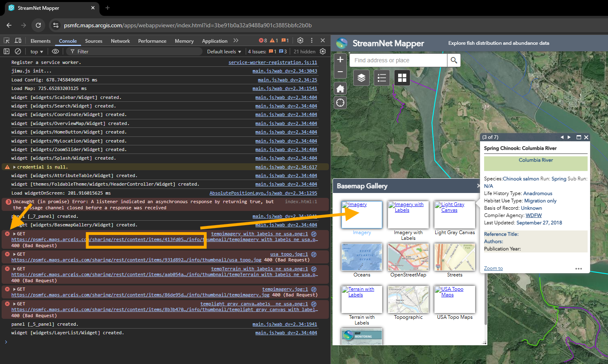
Task: Toggle DevTools inspect element tool
Action: [x=7, y=41]
